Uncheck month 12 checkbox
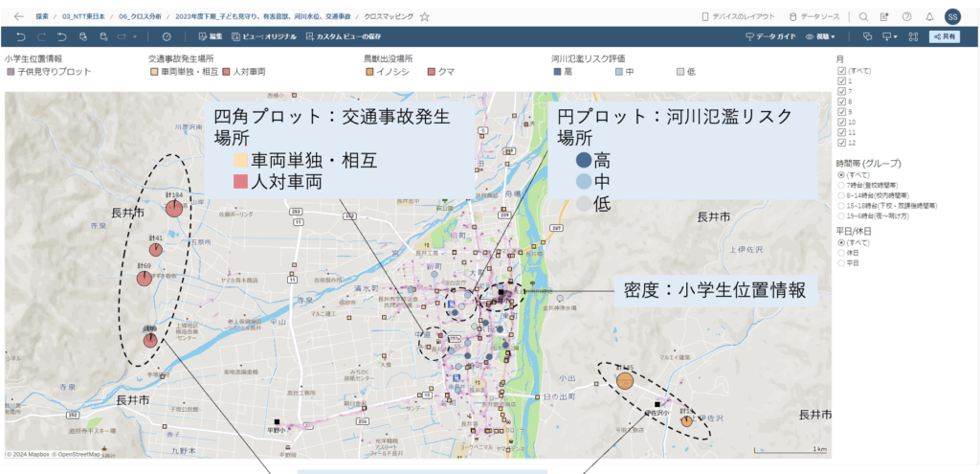Image resolution: width=980 pixels, height=474 pixels. 841,143
